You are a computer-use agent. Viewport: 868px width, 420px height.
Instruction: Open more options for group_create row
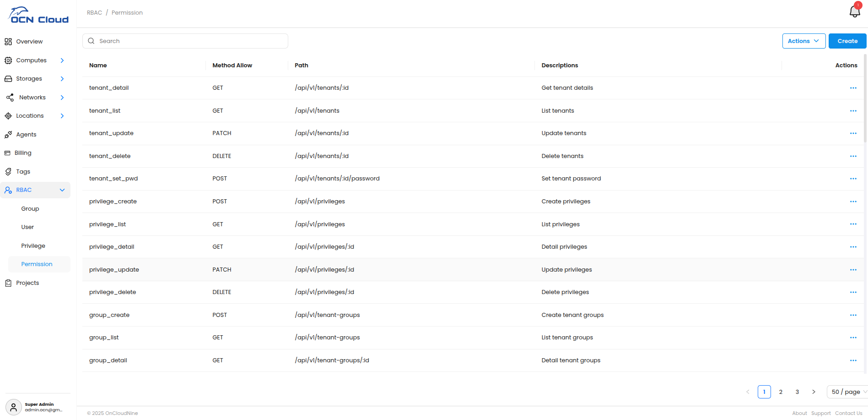click(853, 315)
